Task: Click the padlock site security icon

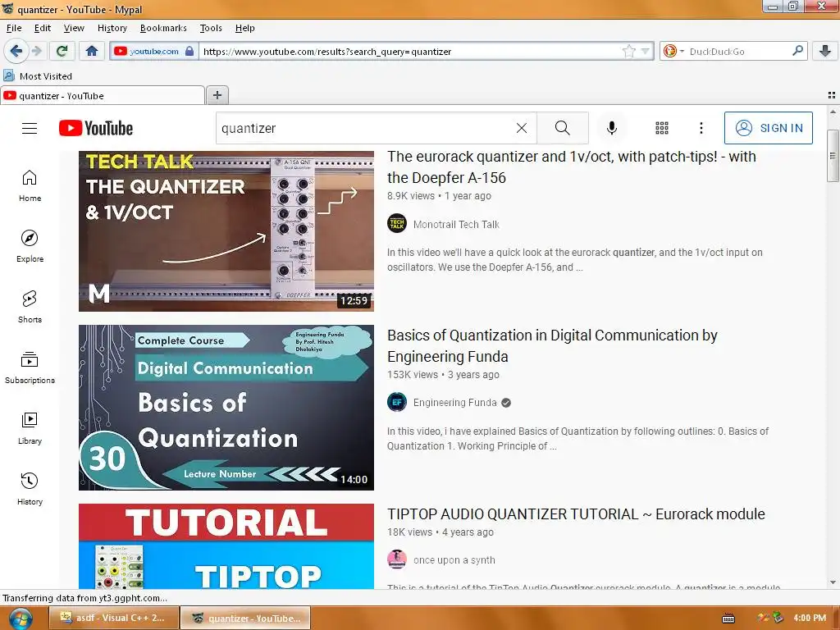Action: pyautogui.click(x=189, y=51)
